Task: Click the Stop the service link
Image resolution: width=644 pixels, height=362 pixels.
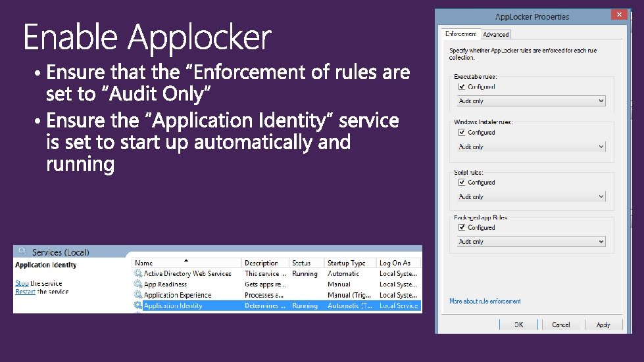Action: [22, 283]
